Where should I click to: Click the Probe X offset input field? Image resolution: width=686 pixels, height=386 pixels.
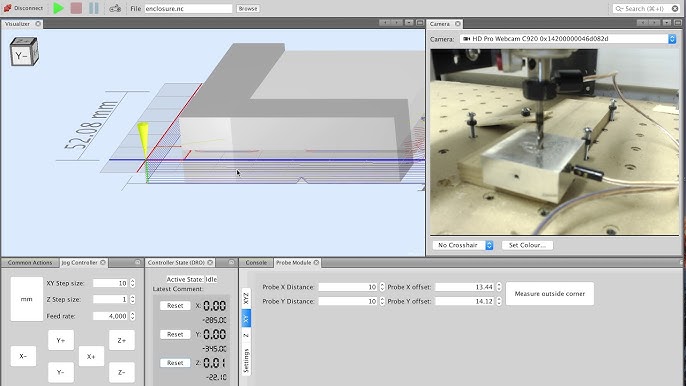(x=465, y=287)
